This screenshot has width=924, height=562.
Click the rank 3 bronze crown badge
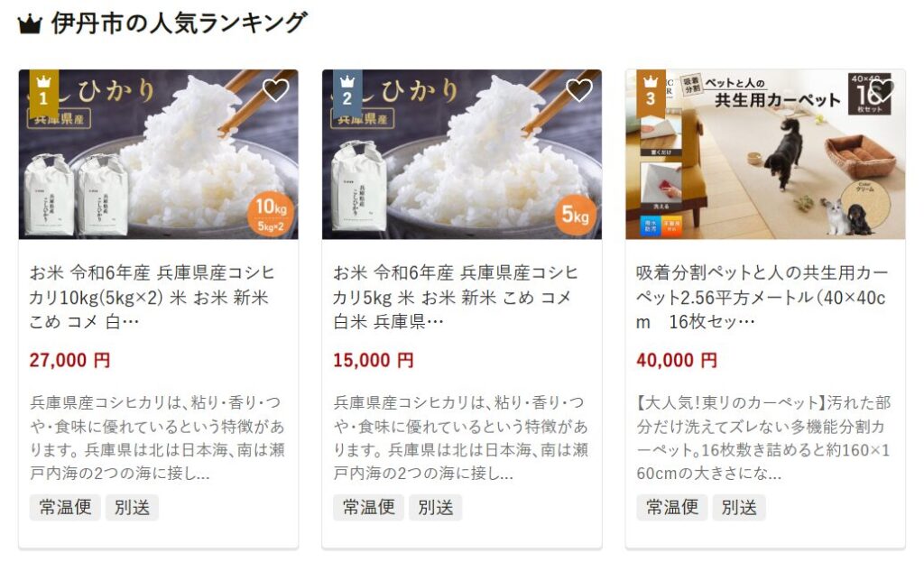pyautogui.click(x=651, y=93)
